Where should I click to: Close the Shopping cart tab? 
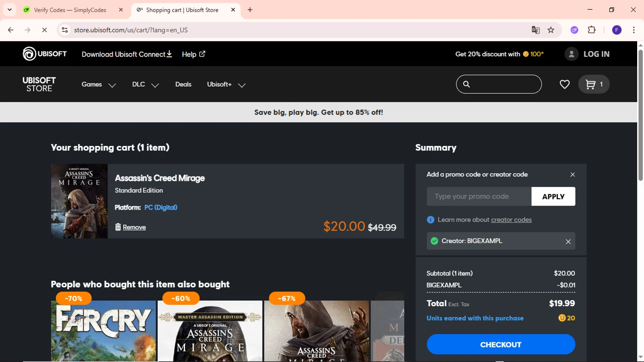(233, 10)
